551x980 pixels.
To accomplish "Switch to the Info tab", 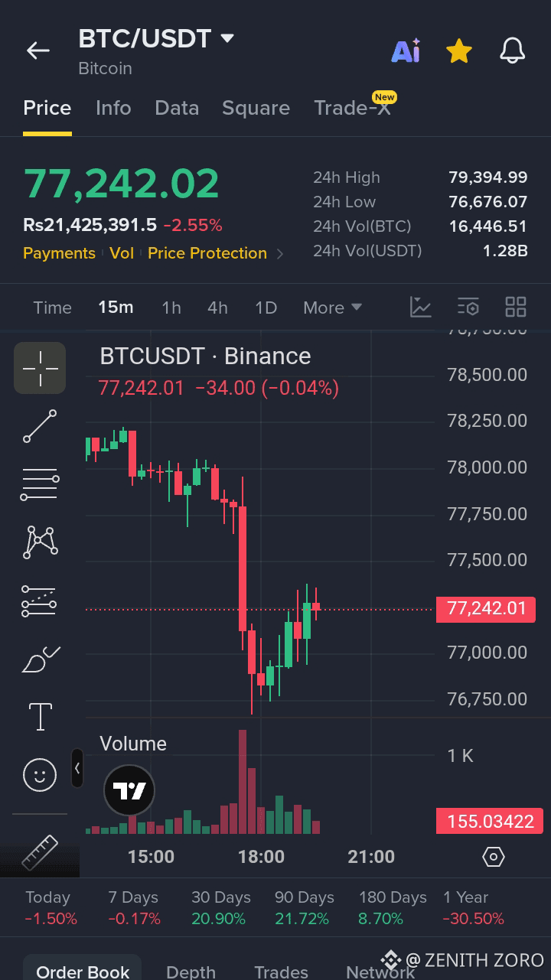I will point(113,108).
